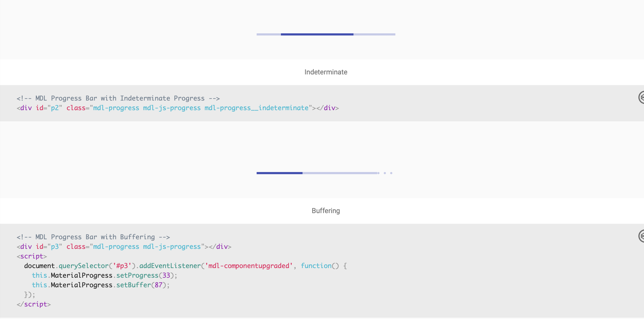The width and height of the screenshot is (644, 319).
Task: Select the MDL Progress Bar with Indeterminate comment
Action: pos(118,98)
